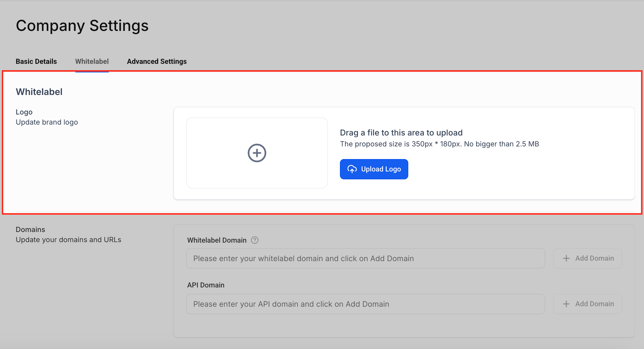Click the plus icon on API Add Domain
This screenshot has height=349, width=644.
click(x=566, y=304)
